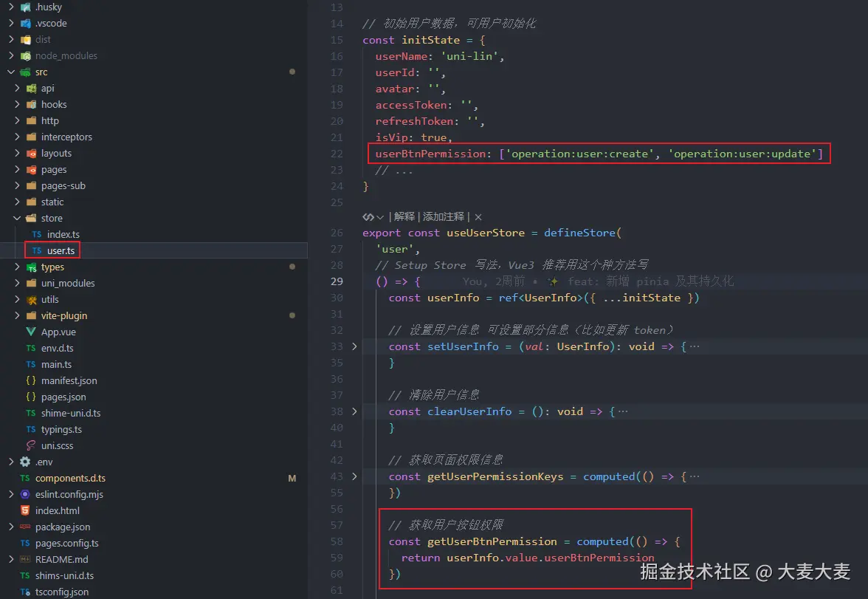Open the shime-uni.d.ts file
The width and height of the screenshot is (868, 599).
70,413
